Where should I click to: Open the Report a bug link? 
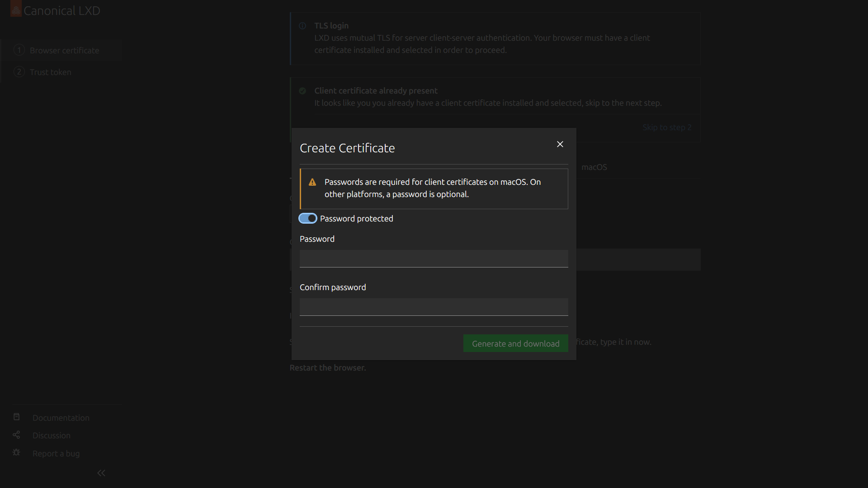pyautogui.click(x=56, y=454)
